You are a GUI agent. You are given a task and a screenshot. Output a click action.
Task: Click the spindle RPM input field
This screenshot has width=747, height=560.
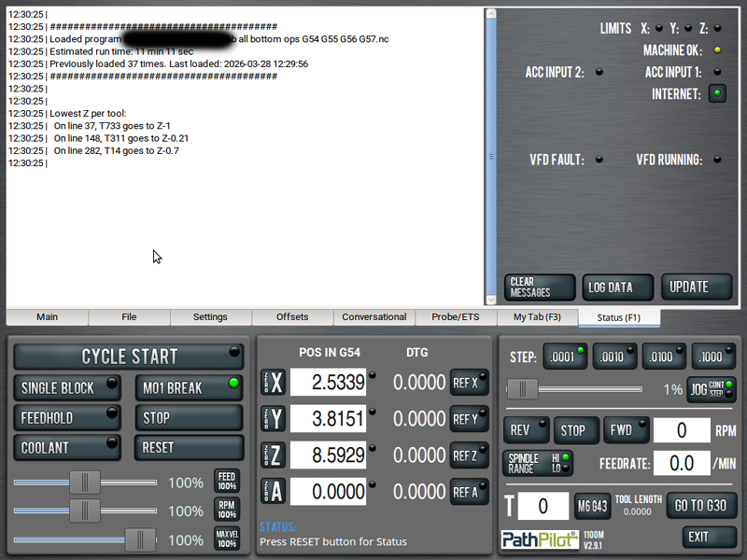click(682, 430)
